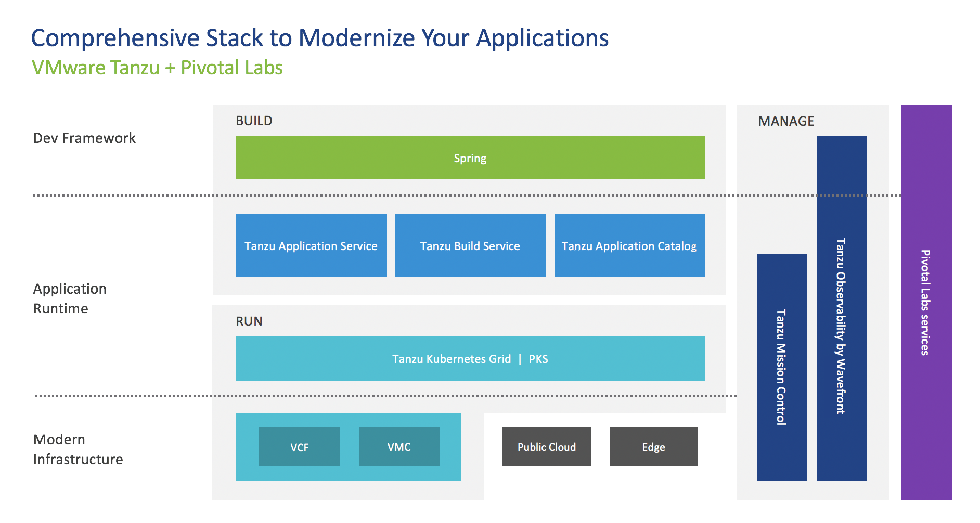
Task: Select the Tanzu Application Service box
Action: click(312, 245)
